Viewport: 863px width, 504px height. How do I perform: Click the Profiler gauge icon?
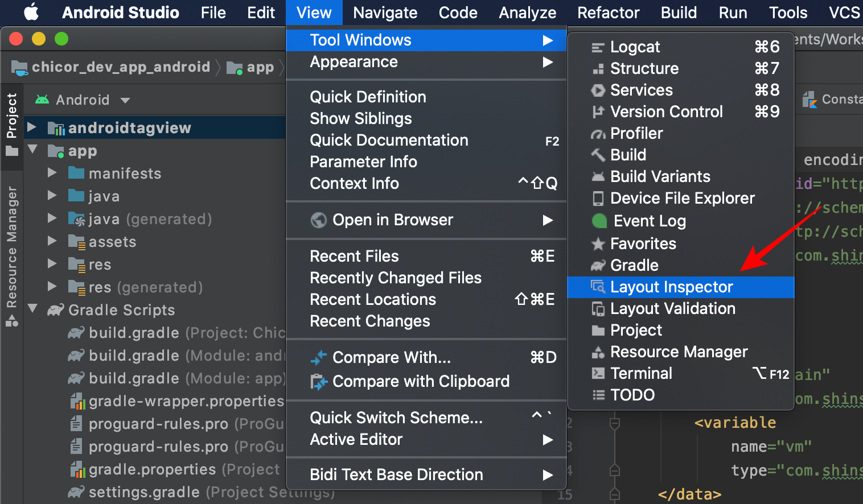598,134
